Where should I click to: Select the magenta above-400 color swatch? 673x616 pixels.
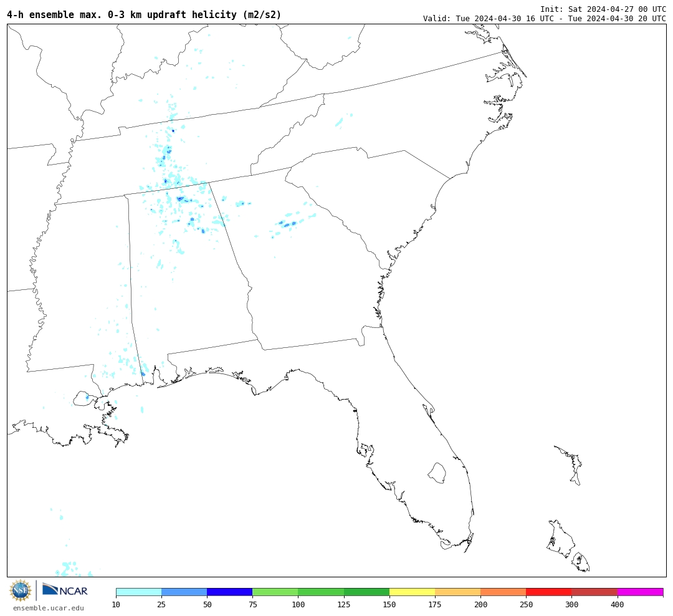click(x=640, y=592)
